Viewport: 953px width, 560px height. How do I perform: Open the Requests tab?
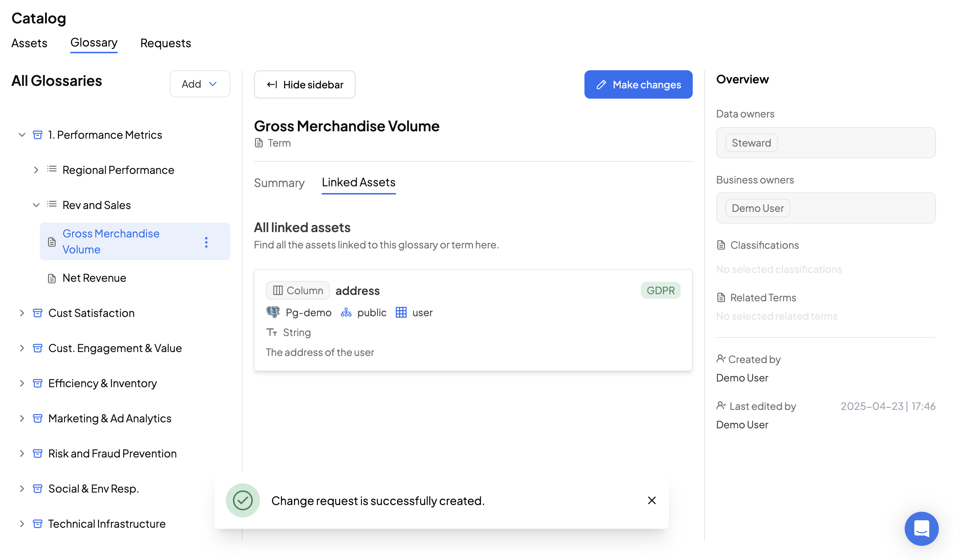tap(166, 43)
